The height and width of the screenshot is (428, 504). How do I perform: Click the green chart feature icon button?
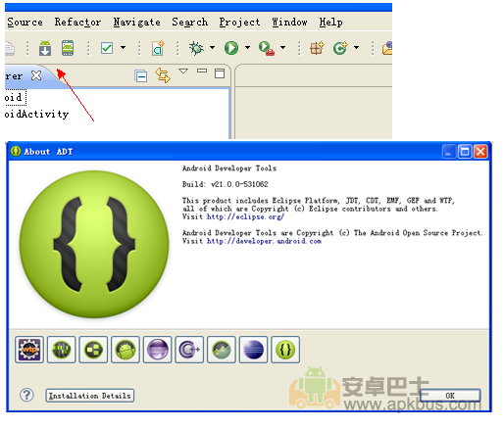(x=222, y=350)
